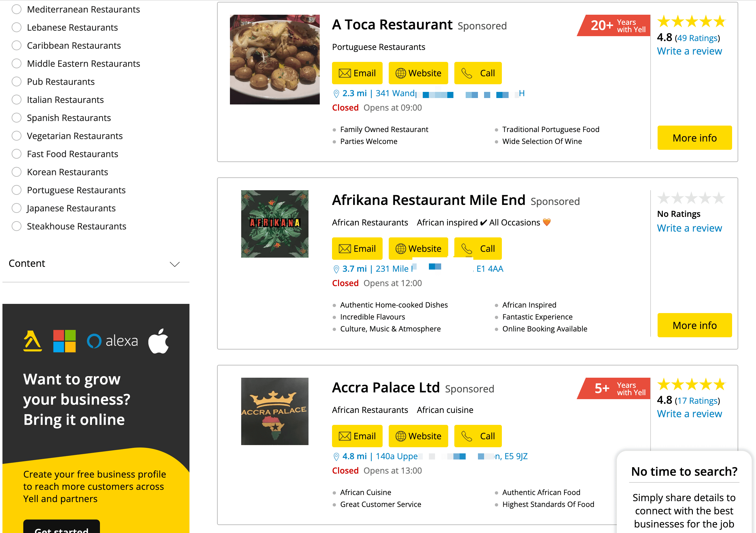Viewport: 756px width, 533px height.
Task: Click the Email envelope icon for A Toca Restaurant
Action: tap(344, 73)
